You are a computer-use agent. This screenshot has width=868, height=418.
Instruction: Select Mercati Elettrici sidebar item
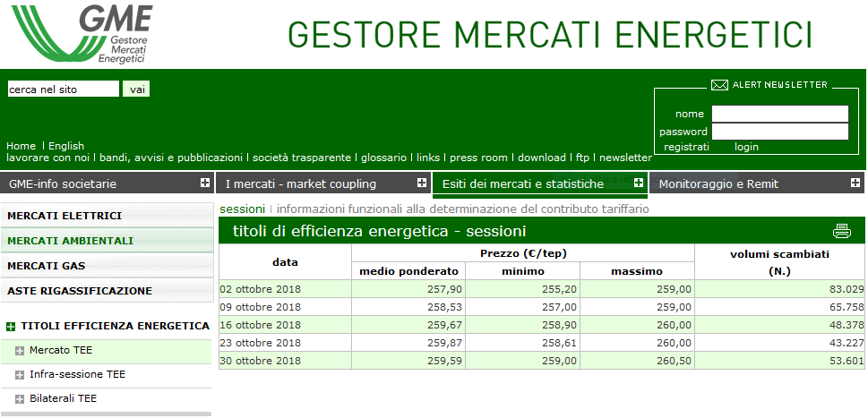[107, 216]
